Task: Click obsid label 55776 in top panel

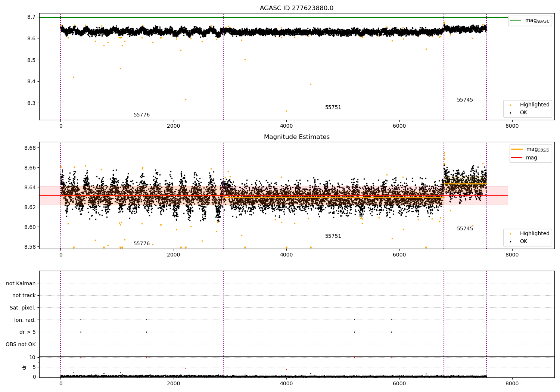Action: pos(141,115)
